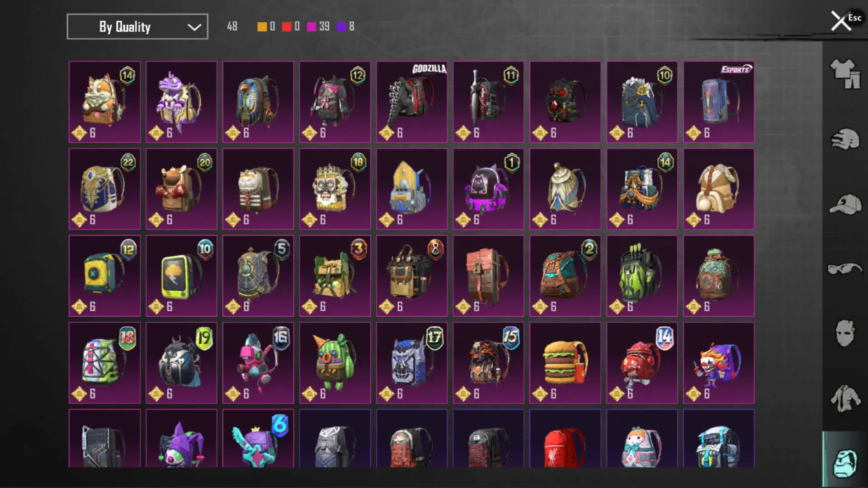Filter by the pink quality swatch

tap(311, 27)
